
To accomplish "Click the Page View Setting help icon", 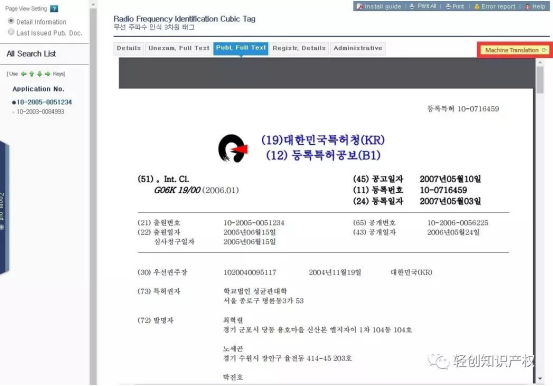I will point(54,8).
